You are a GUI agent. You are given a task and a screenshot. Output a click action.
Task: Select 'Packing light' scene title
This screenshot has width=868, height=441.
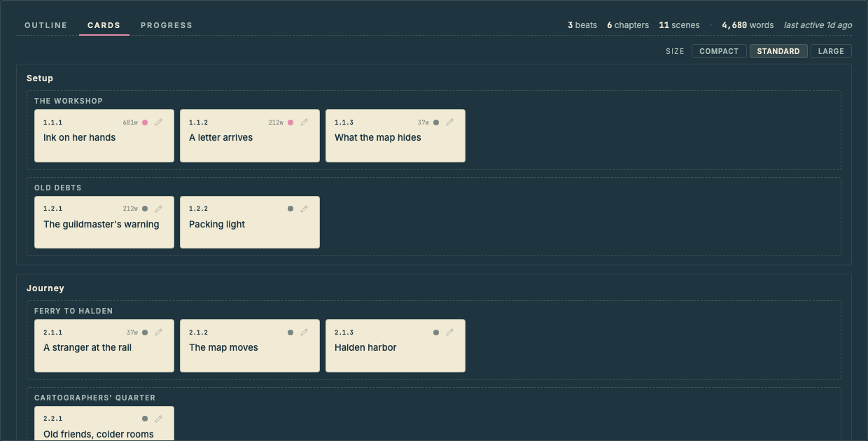217,225
